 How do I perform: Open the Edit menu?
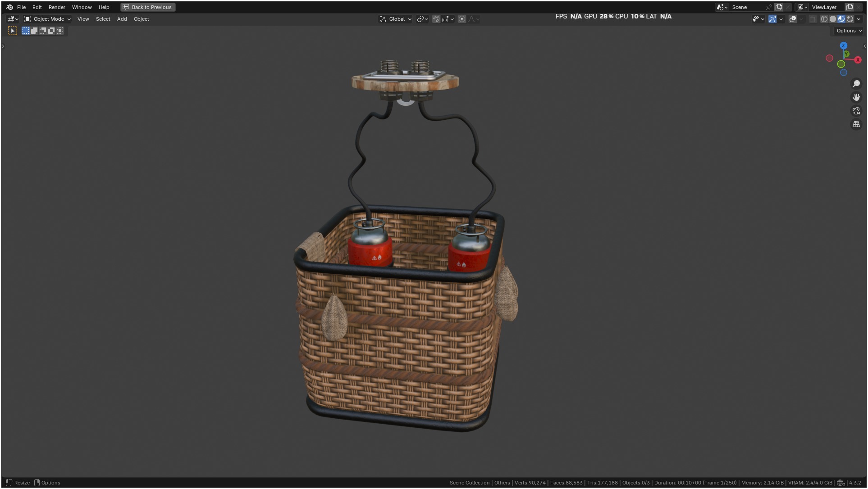(37, 7)
